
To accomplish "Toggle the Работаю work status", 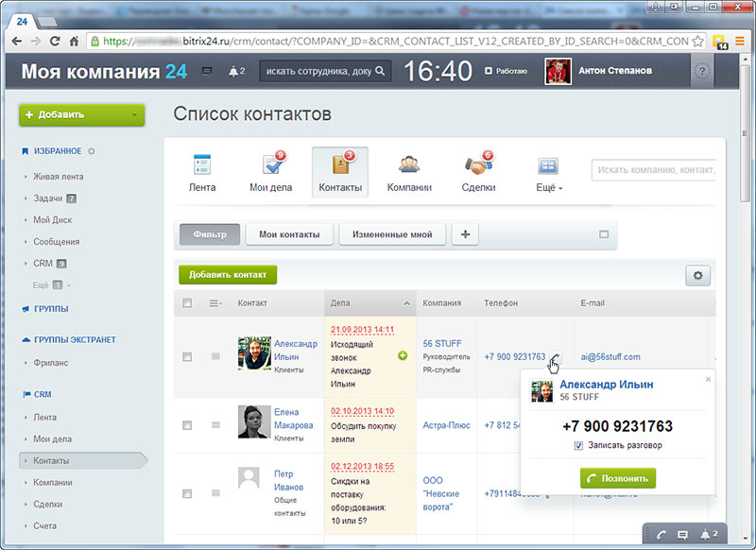I will [506, 71].
